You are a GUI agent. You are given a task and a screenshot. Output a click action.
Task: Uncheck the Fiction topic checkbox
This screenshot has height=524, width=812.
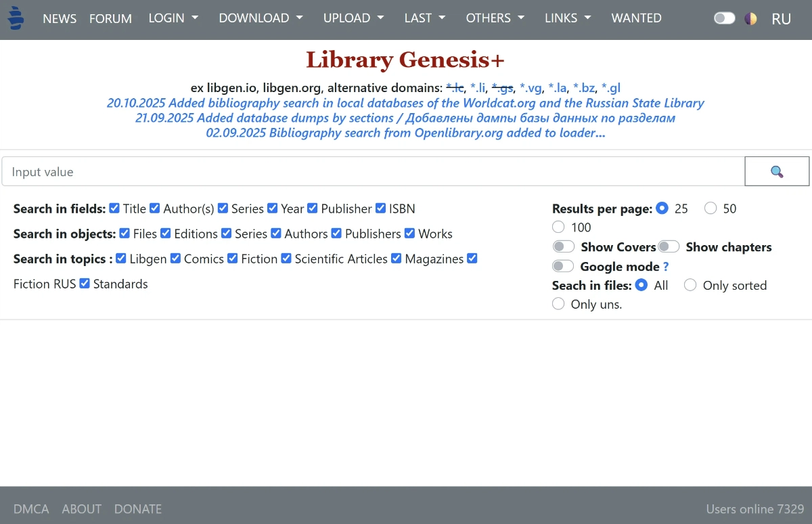pos(233,259)
